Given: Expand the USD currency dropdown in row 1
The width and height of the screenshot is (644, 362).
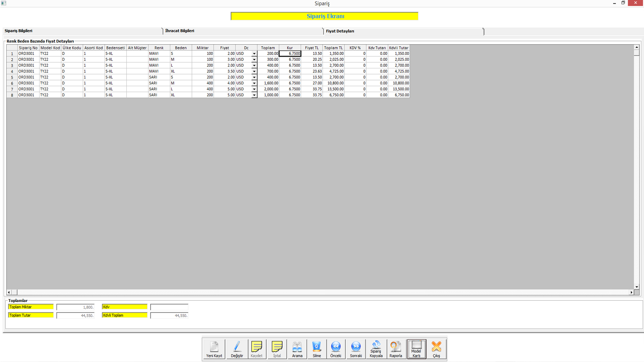Looking at the screenshot, I should pyautogui.click(x=254, y=54).
